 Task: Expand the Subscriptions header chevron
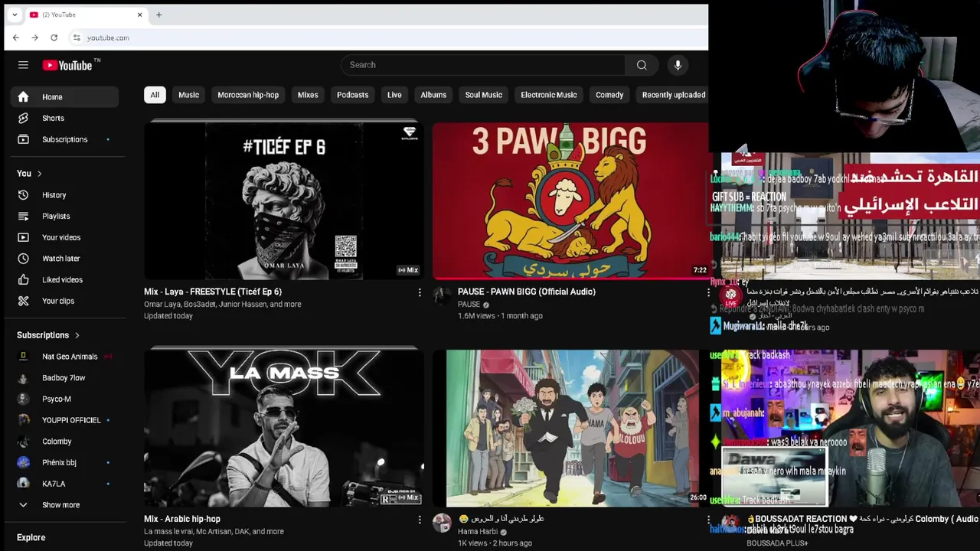[x=77, y=335]
